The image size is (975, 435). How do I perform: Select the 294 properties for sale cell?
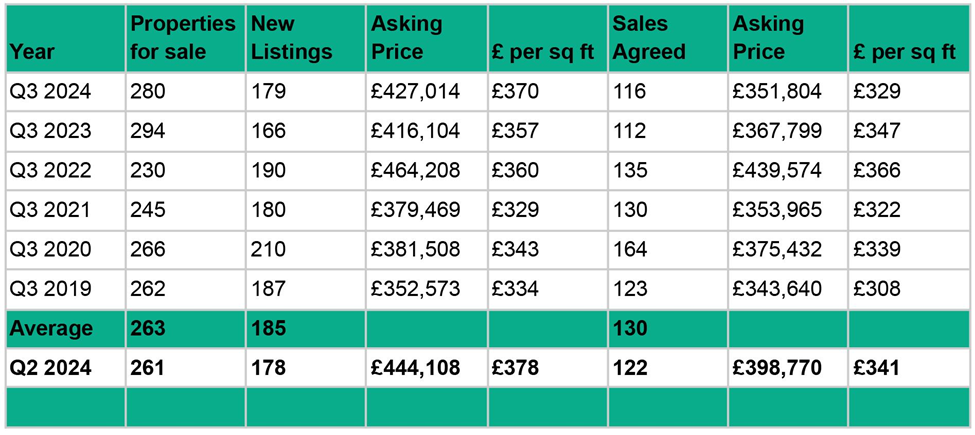(x=147, y=131)
